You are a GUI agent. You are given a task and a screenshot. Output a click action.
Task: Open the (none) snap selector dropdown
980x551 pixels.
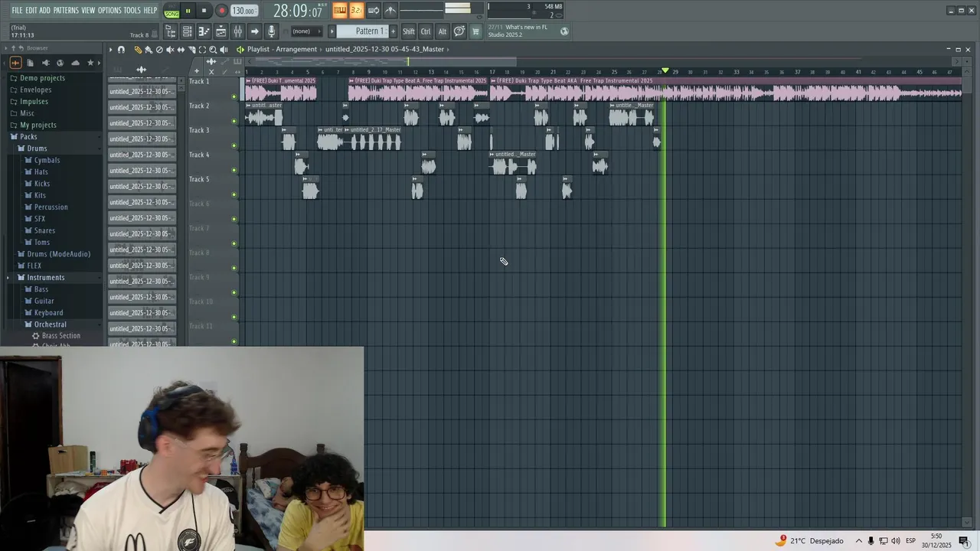pos(306,31)
